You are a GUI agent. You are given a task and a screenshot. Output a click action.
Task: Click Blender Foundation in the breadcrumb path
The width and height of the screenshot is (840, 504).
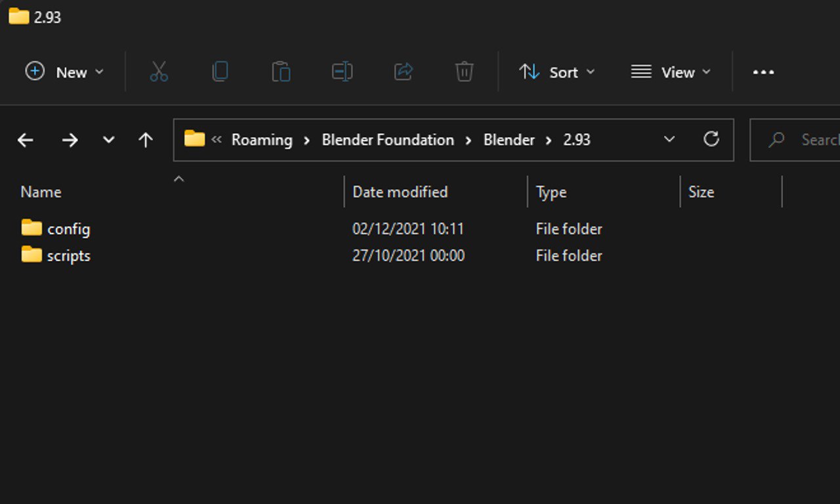[387, 140]
